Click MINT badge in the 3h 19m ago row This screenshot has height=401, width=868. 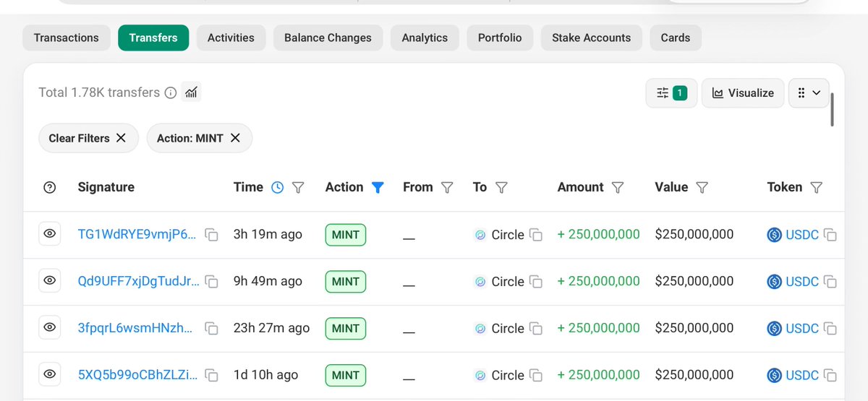point(346,234)
